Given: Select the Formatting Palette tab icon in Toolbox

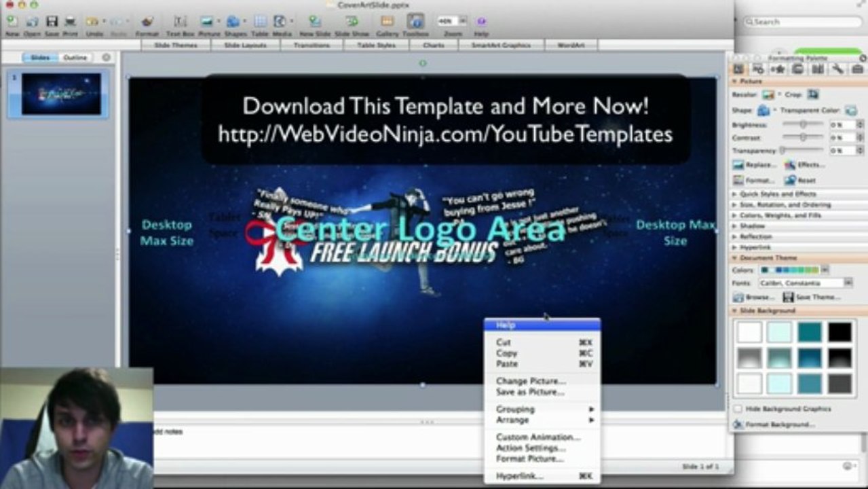Looking at the screenshot, I should pyautogui.click(x=739, y=69).
